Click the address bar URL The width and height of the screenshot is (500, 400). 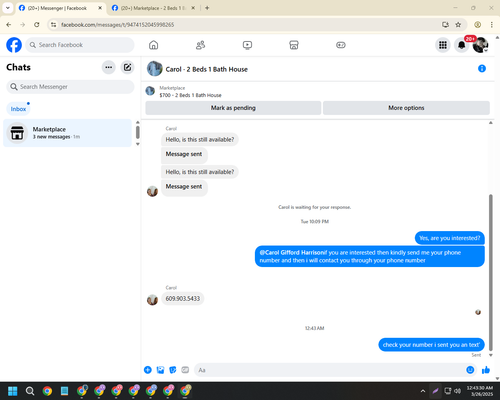tap(117, 25)
